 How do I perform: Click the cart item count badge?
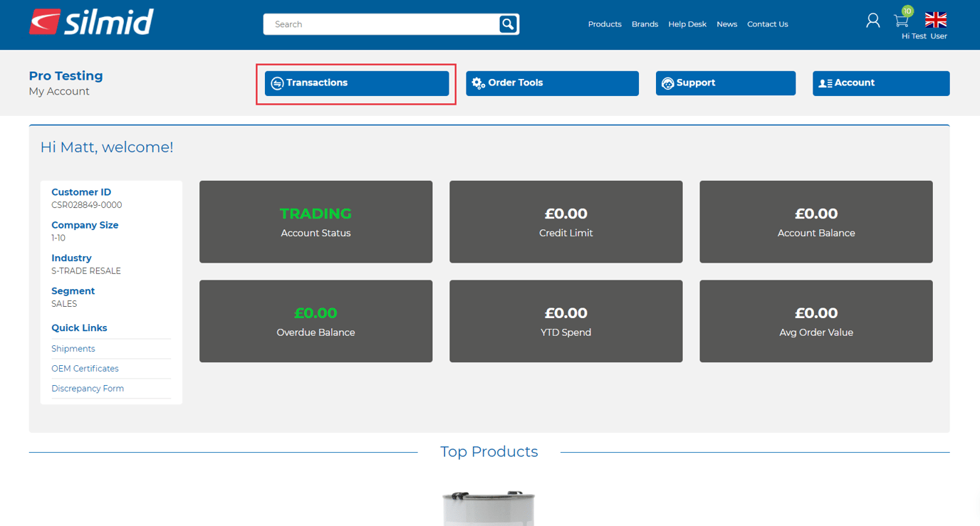tap(907, 11)
